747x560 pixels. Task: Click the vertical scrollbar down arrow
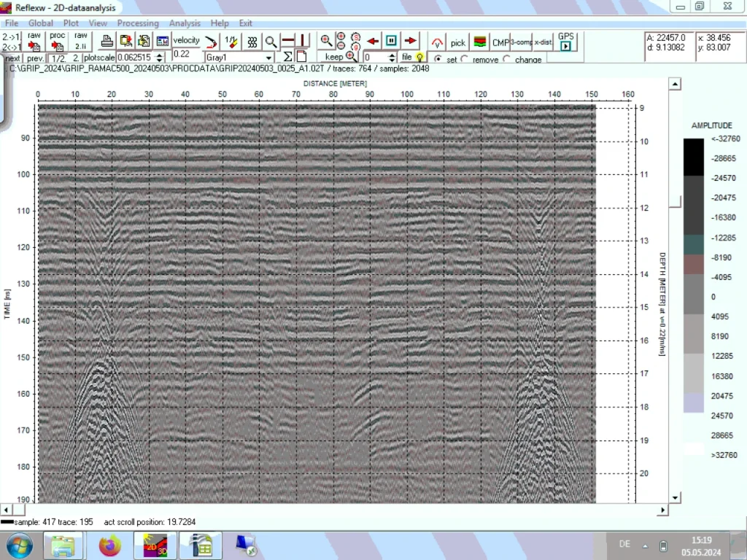click(675, 497)
